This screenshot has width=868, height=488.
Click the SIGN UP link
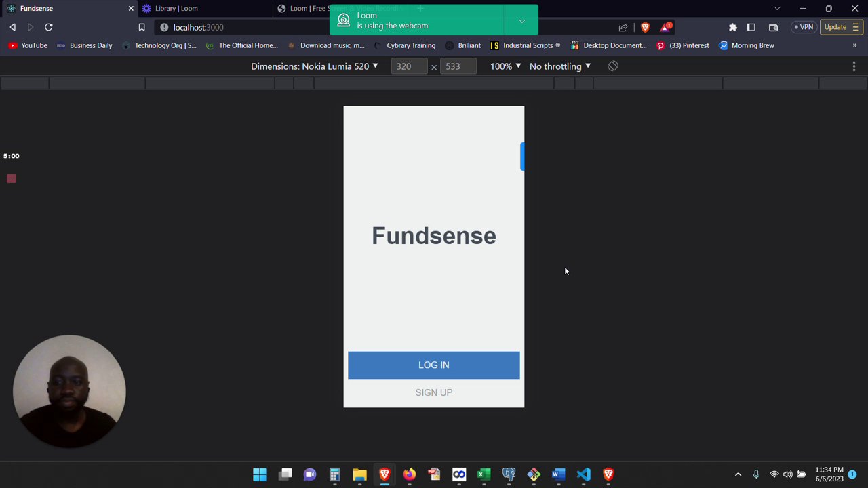pyautogui.click(x=434, y=392)
